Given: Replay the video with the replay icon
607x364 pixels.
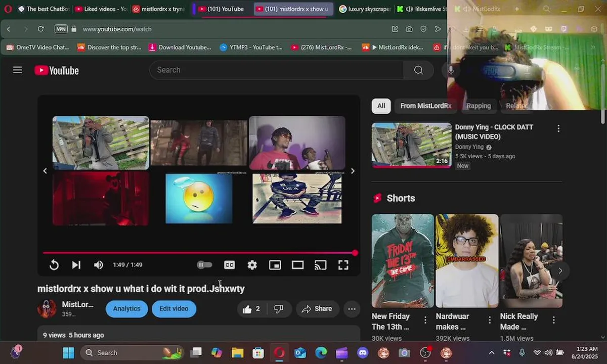Looking at the screenshot, I should pyautogui.click(x=54, y=265).
